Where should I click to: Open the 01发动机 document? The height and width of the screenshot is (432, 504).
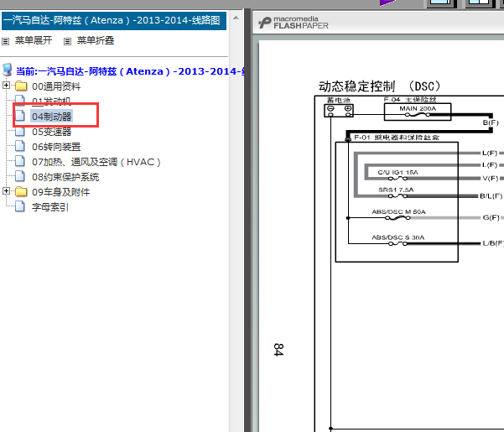51,101
